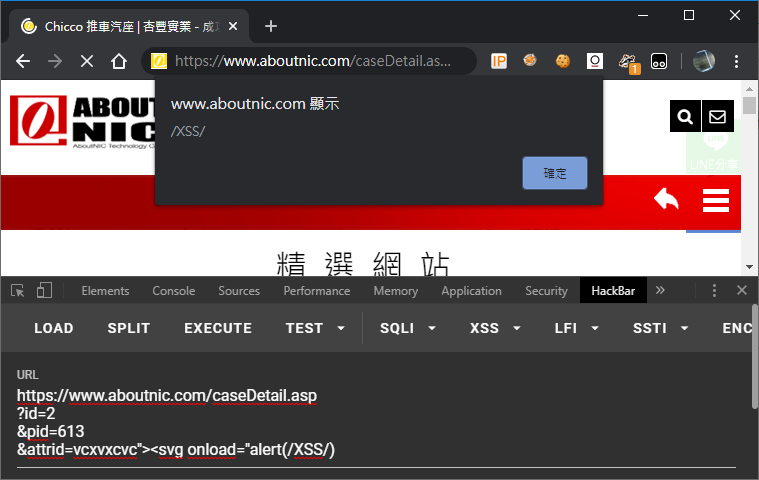759x480 pixels.
Task: Open the cookie extension icon
Action: click(x=562, y=61)
